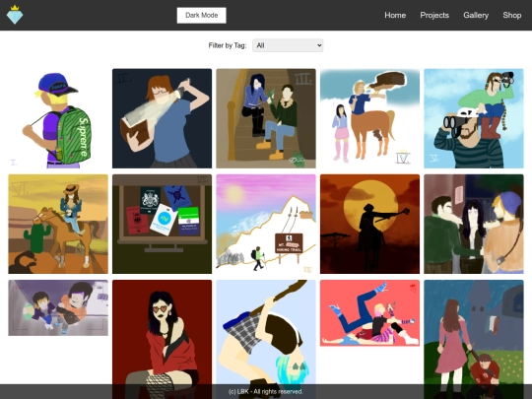Open the mountain hiking trail artwork

266,224
